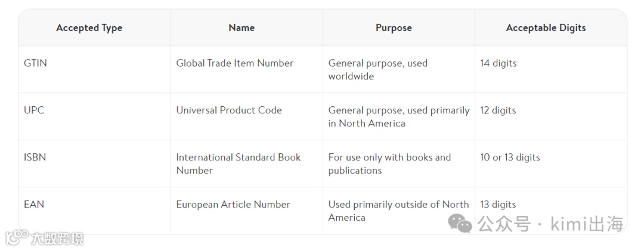This screenshot has width=644, height=250.
Task: Click the 大数跨境 logo icon at bottom left
Action: tap(17, 237)
